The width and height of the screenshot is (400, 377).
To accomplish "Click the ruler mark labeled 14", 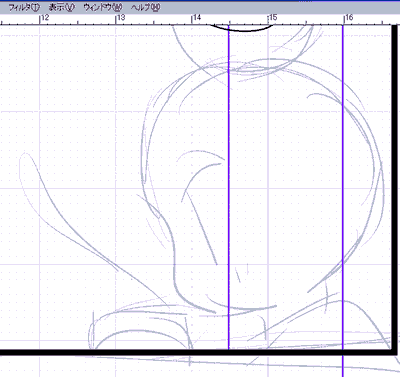I will [196, 18].
